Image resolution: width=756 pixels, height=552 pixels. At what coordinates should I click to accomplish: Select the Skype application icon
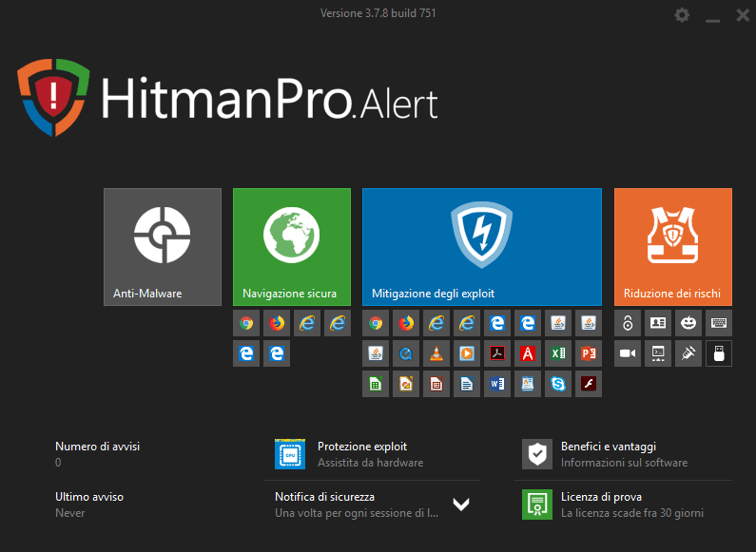[x=558, y=385]
